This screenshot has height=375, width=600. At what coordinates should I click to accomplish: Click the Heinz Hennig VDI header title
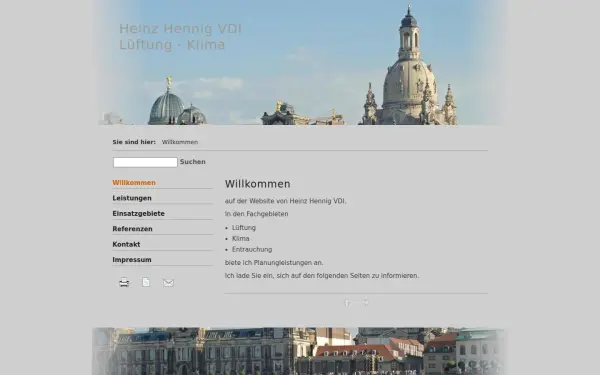pos(180,29)
